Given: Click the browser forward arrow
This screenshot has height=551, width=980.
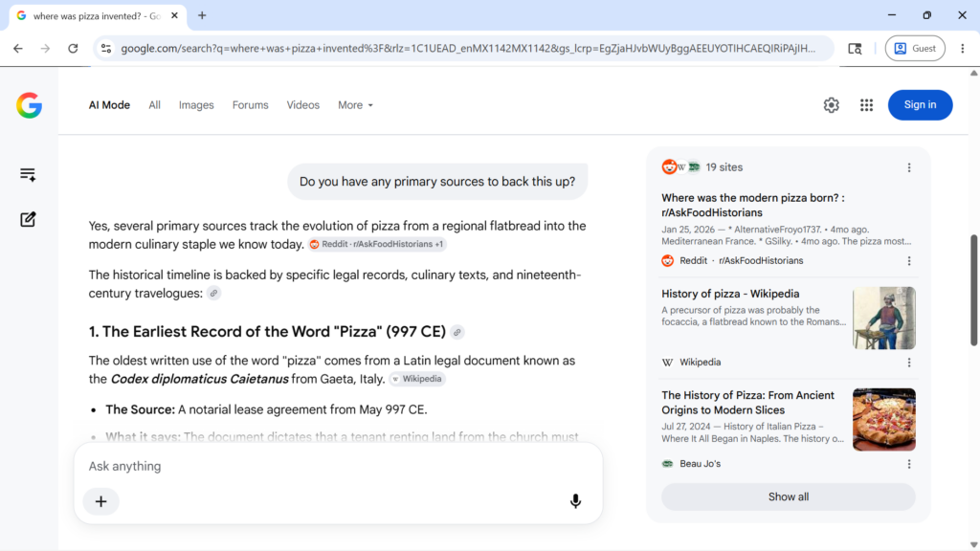Looking at the screenshot, I should [x=45, y=48].
